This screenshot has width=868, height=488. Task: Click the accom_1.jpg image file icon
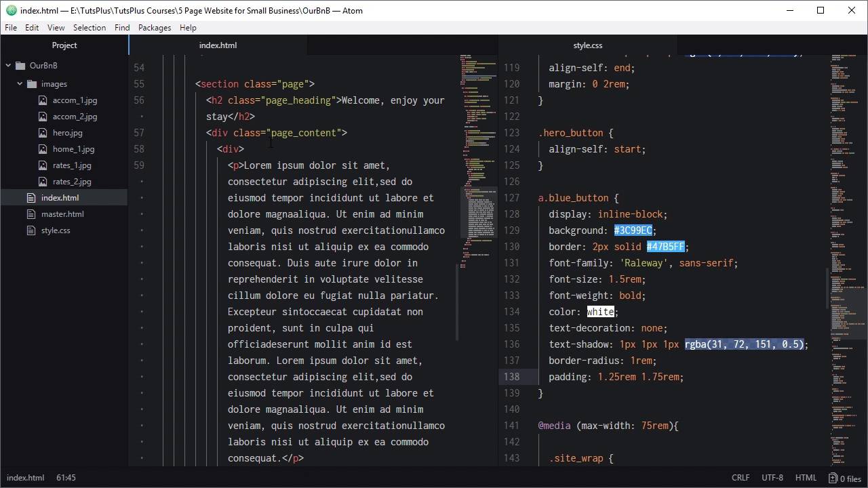43,100
